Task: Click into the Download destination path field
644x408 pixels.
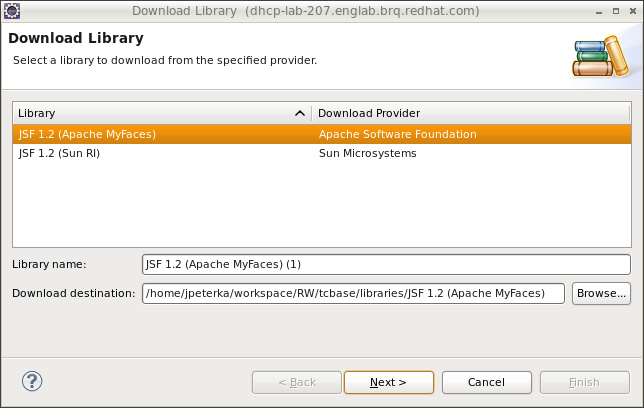Action: (x=354, y=293)
